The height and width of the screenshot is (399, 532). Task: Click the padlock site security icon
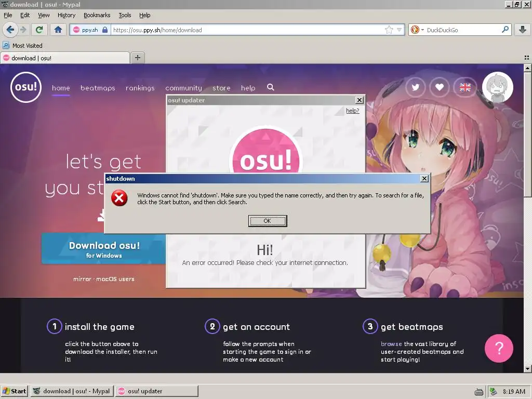[x=105, y=30]
